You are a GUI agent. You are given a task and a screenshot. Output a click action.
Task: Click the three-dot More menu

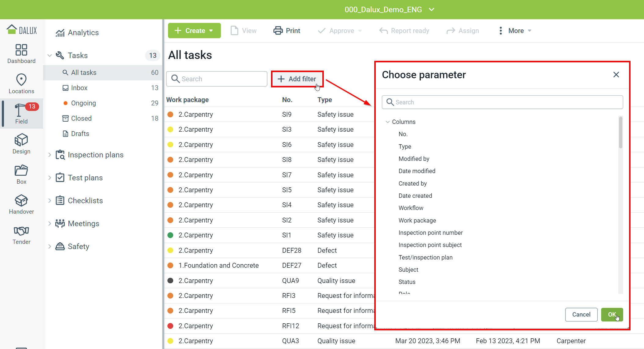(500, 31)
